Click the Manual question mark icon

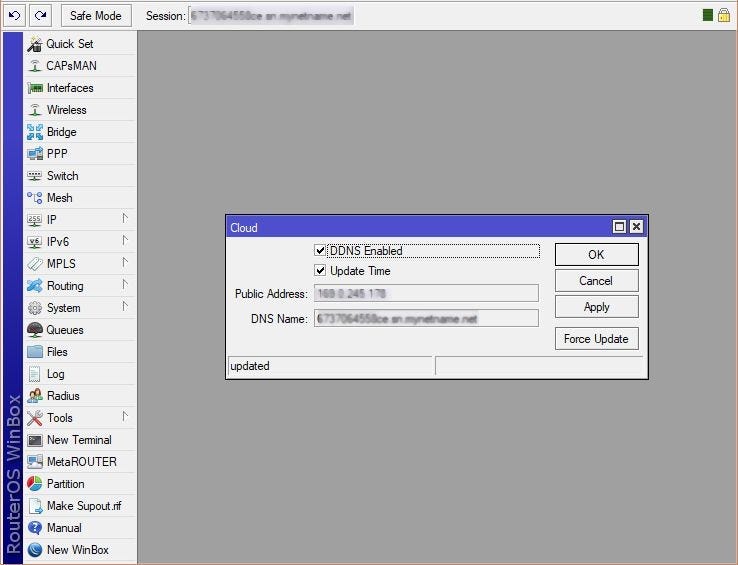point(35,528)
